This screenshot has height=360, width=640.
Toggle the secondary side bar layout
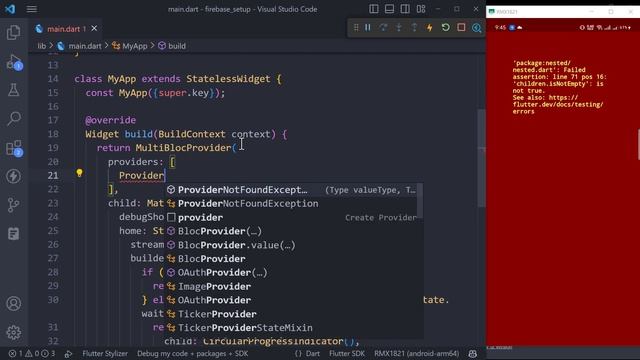tap(405, 9)
